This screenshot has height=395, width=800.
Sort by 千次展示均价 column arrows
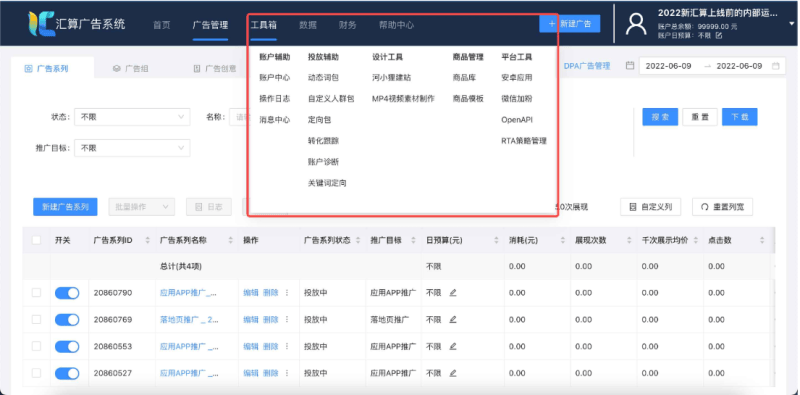[x=696, y=240]
